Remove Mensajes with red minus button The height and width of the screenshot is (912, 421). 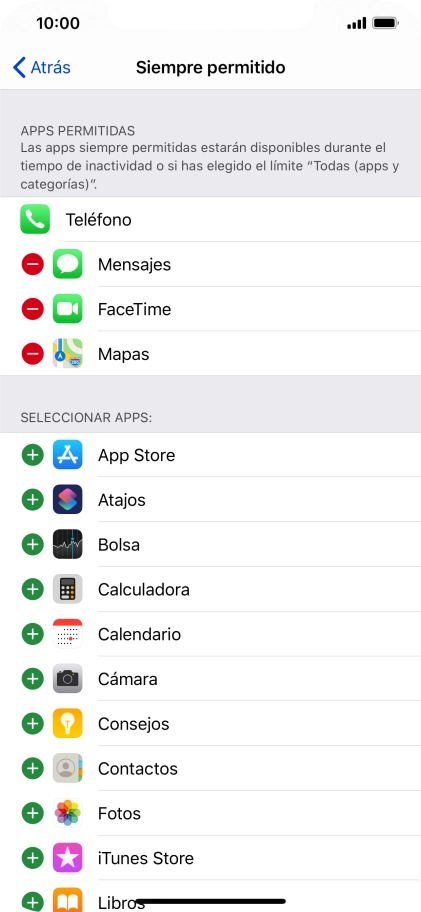click(33, 264)
